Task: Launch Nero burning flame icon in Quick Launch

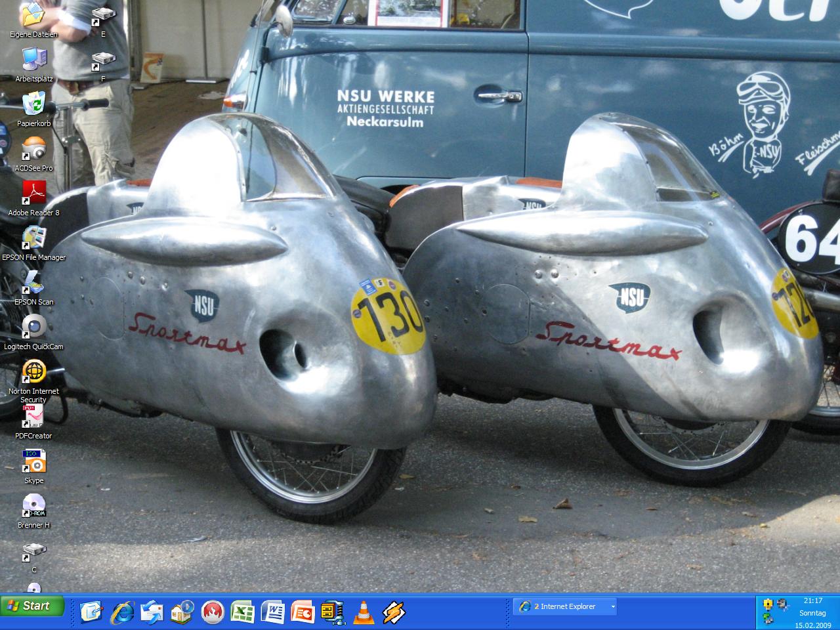Action: pos(213,612)
